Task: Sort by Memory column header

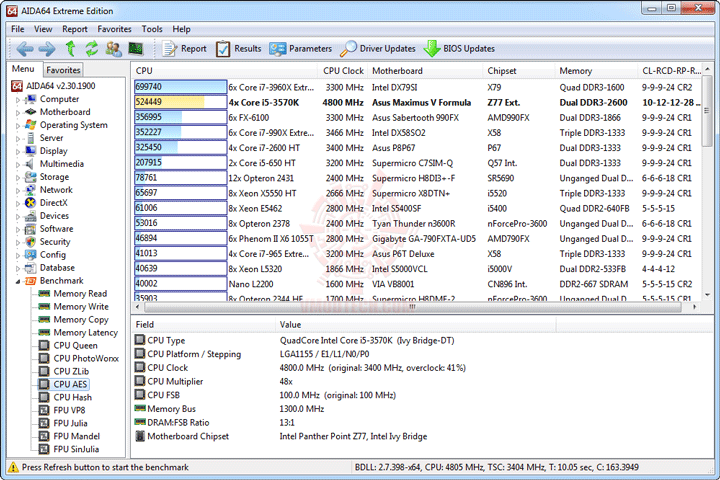Action: [596, 71]
